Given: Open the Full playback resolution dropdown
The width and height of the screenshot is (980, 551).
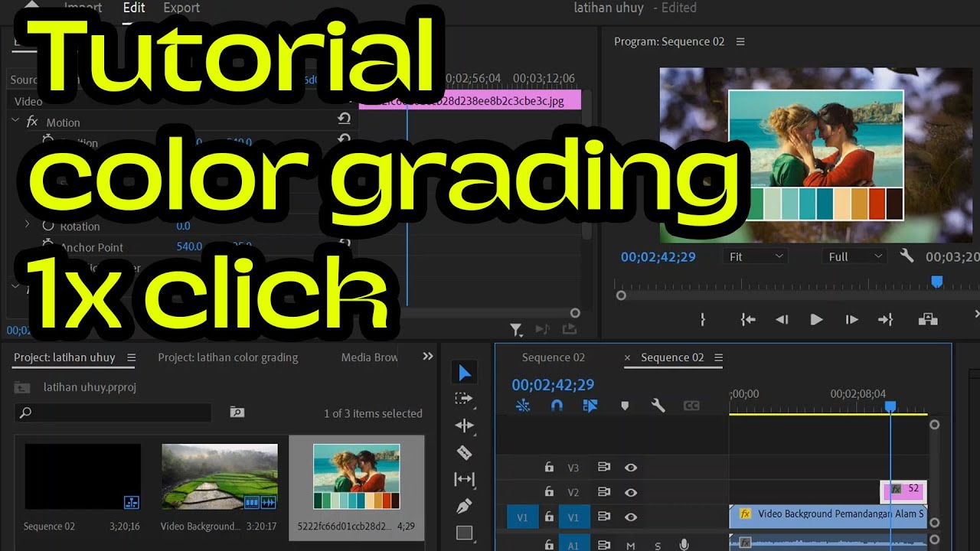Looking at the screenshot, I should (x=854, y=256).
